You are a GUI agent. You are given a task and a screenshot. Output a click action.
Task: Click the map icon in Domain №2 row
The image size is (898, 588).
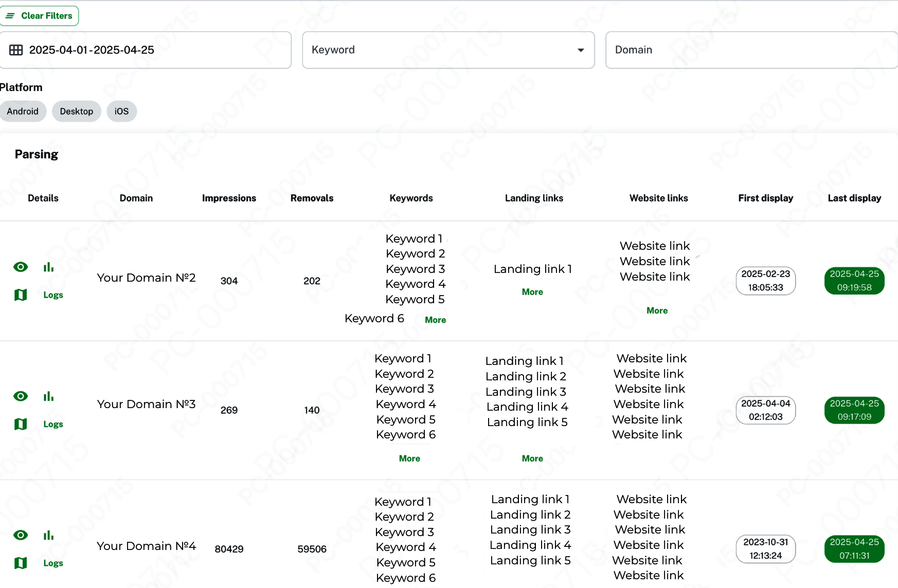21,295
